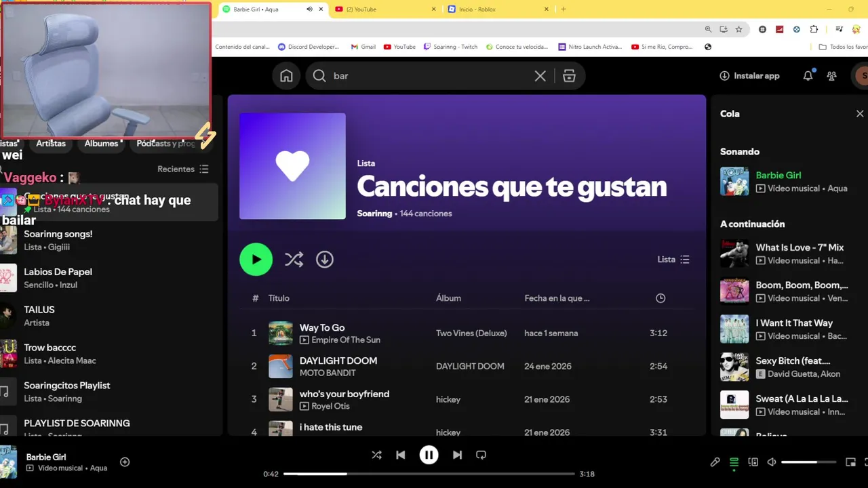
Task: Switch to the Inicio - Roblox browser tab
Action: coord(498,9)
